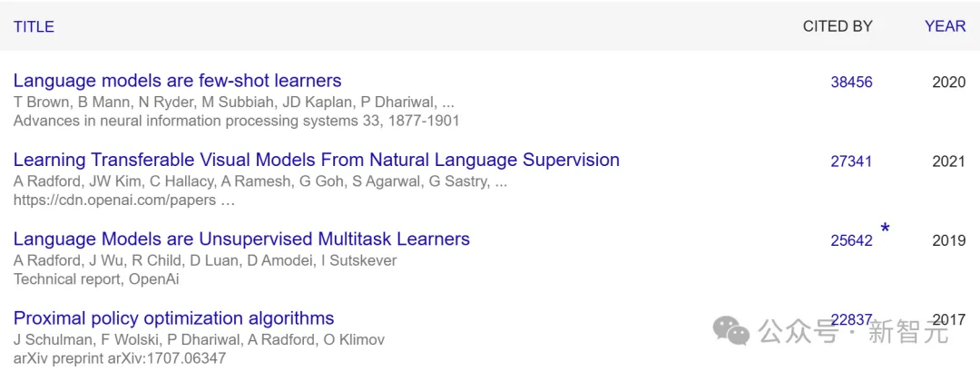
Task: Click the 25642 citation count
Action: point(851,240)
